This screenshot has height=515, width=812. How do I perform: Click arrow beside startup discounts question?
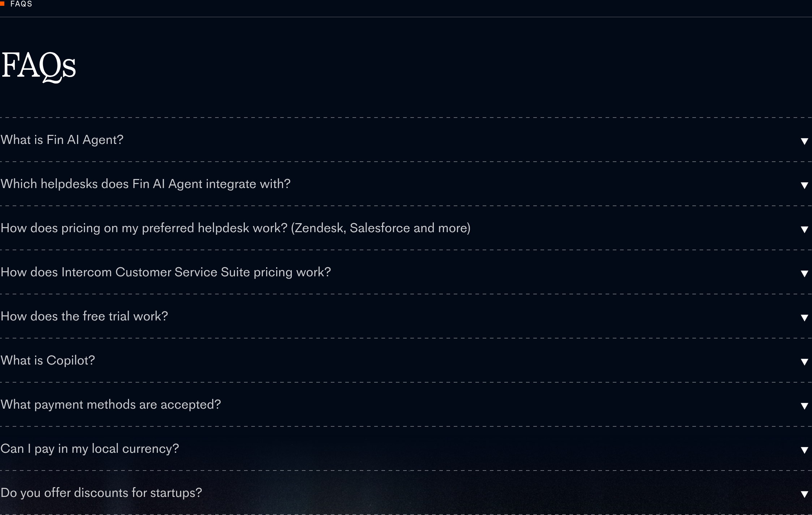pyautogui.click(x=804, y=494)
